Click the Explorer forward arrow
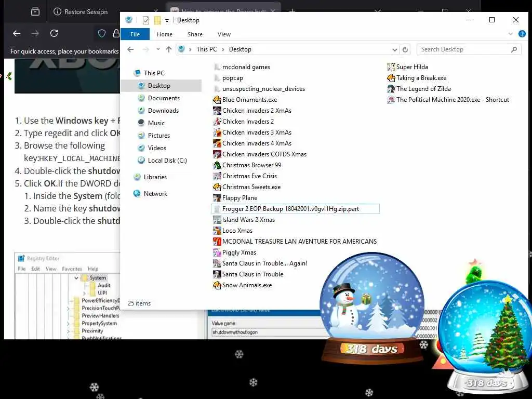Viewport: 532px width, 399px height. pyautogui.click(x=146, y=49)
